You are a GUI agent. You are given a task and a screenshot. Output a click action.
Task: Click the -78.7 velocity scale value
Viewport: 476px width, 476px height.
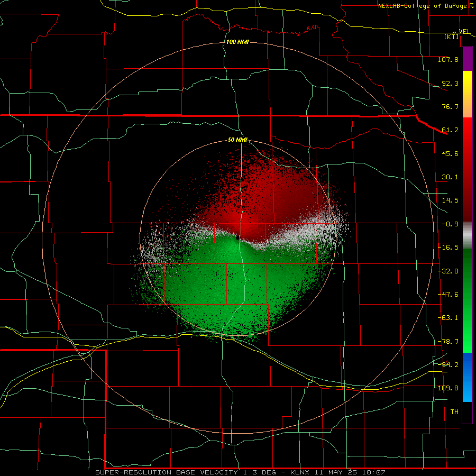[x=448, y=342]
